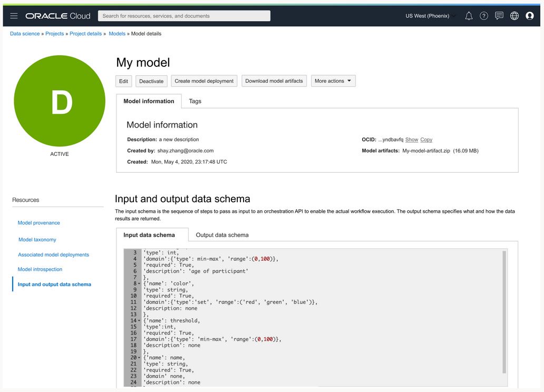
Task: Click the language globe icon
Action: (514, 16)
